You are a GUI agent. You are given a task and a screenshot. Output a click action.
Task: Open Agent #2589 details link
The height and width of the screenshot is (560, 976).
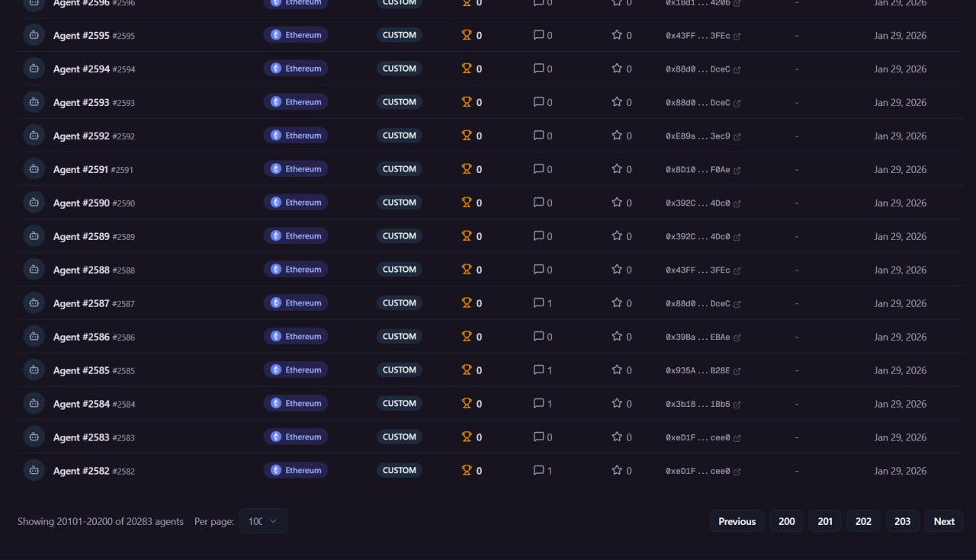[82, 236]
